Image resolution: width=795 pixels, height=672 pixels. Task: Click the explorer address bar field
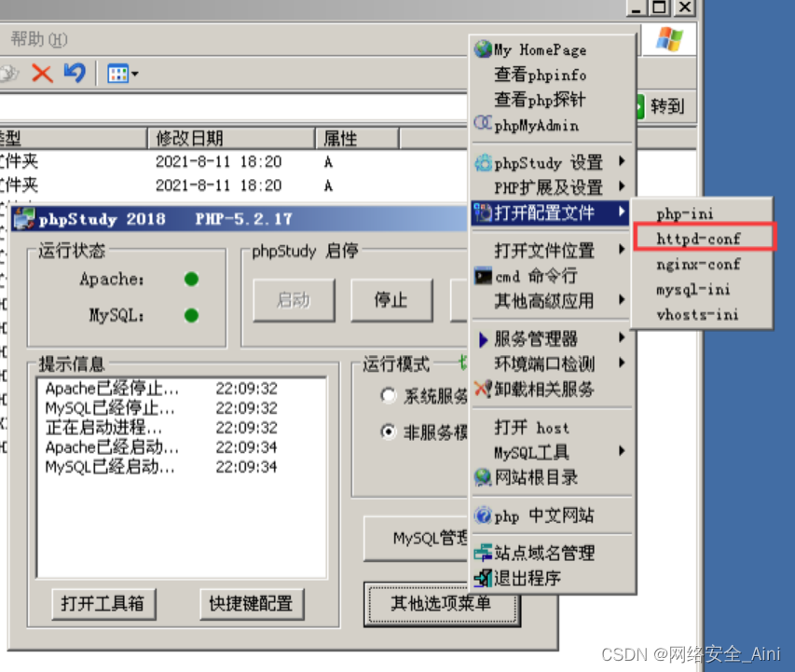(232, 106)
